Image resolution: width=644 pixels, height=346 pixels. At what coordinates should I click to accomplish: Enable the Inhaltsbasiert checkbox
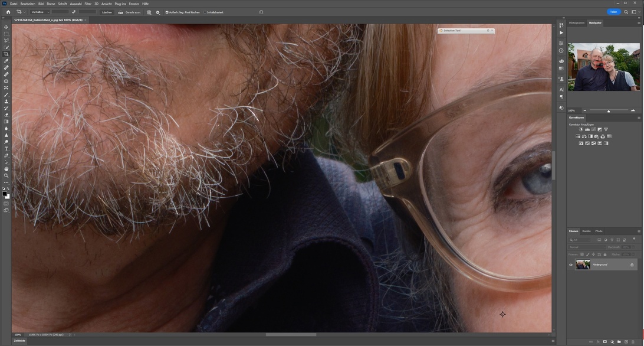(x=205, y=12)
